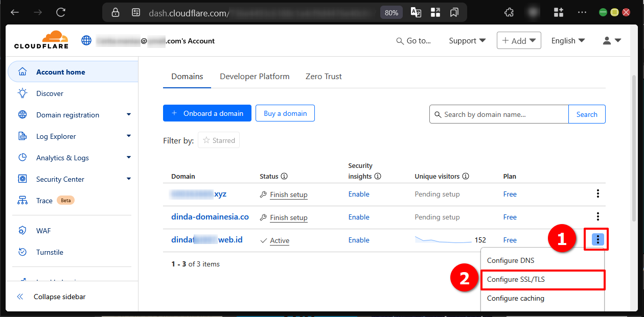Click the Log Explorer sidebar icon
Image resolution: width=644 pixels, height=317 pixels.
[x=22, y=136]
